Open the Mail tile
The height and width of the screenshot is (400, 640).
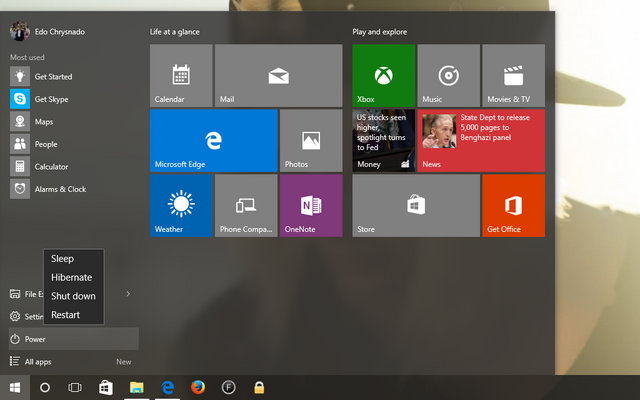coord(278,76)
